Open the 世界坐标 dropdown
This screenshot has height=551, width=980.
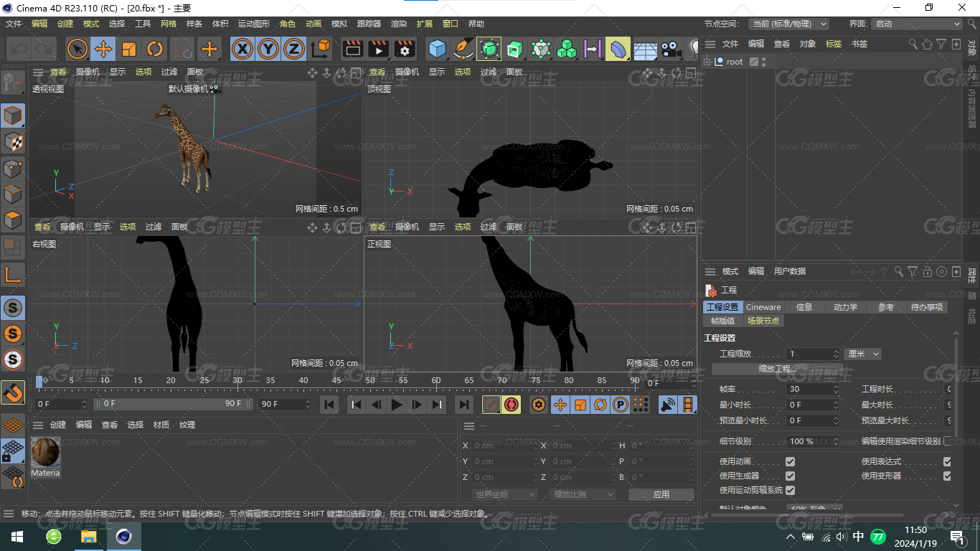[x=506, y=494]
